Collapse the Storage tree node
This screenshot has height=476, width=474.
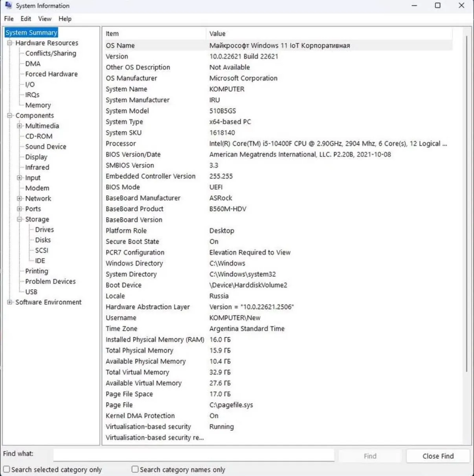pyautogui.click(x=20, y=219)
